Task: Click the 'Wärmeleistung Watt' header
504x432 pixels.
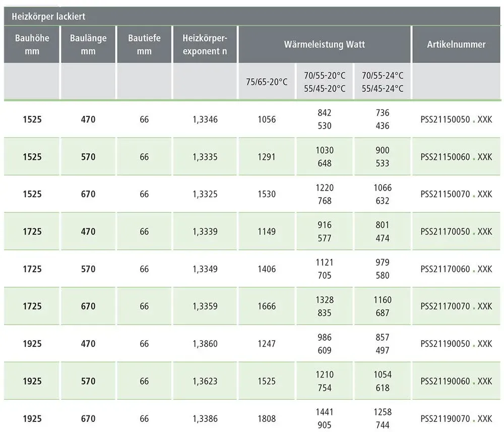Action: tap(324, 44)
